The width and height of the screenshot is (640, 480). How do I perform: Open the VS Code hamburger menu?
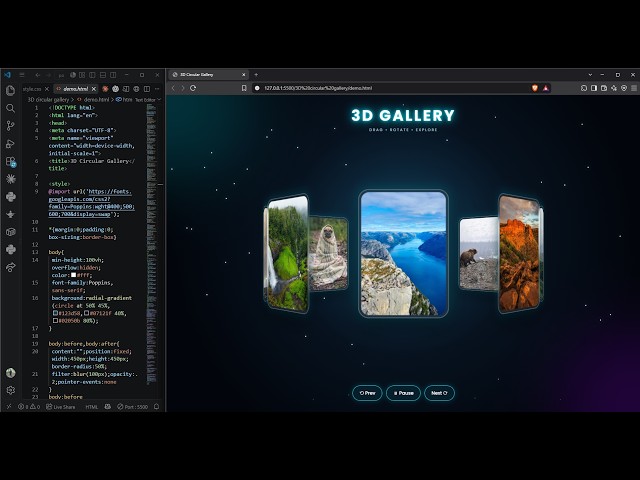point(22,75)
